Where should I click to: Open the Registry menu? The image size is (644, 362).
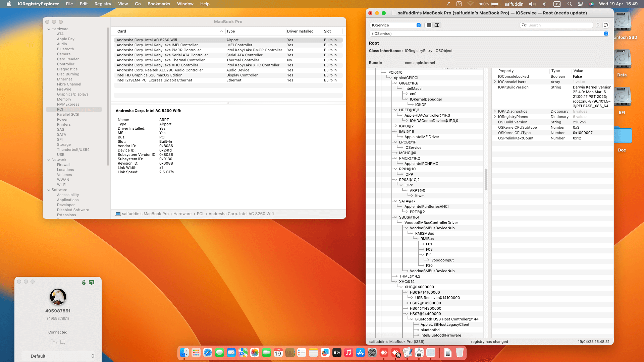point(103,4)
